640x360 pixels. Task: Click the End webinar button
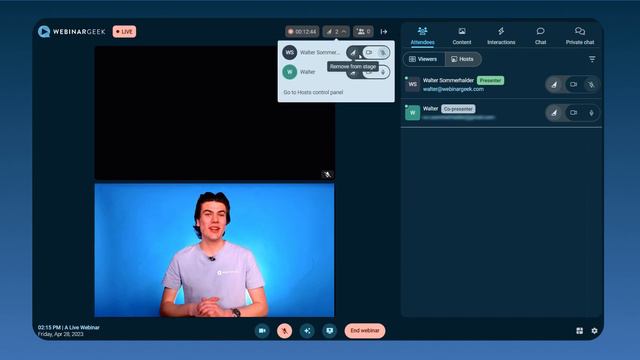365,331
